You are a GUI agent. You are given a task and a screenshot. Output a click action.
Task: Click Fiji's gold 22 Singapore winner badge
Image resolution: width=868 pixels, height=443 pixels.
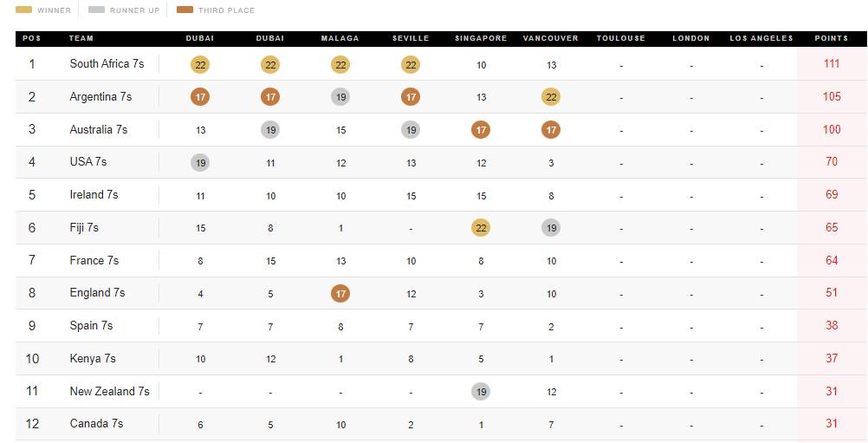(481, 228)
